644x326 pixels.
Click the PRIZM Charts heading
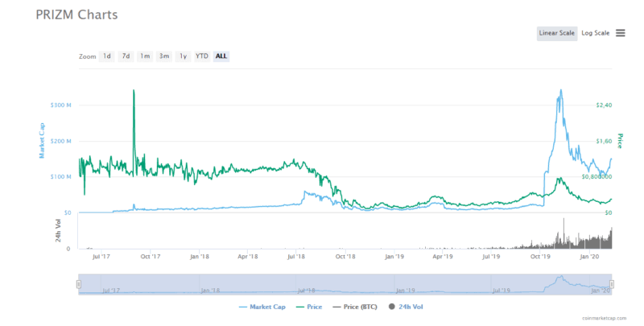point(76,14)
